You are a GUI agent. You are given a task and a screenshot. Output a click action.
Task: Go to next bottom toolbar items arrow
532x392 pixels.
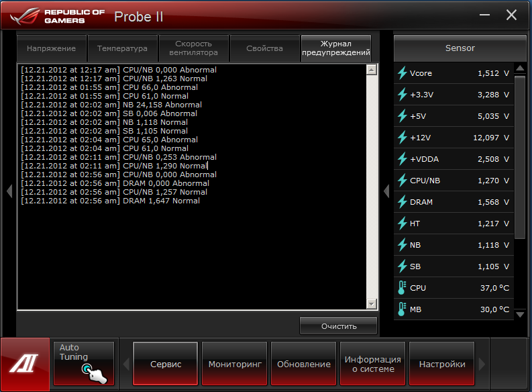point(482,364)
